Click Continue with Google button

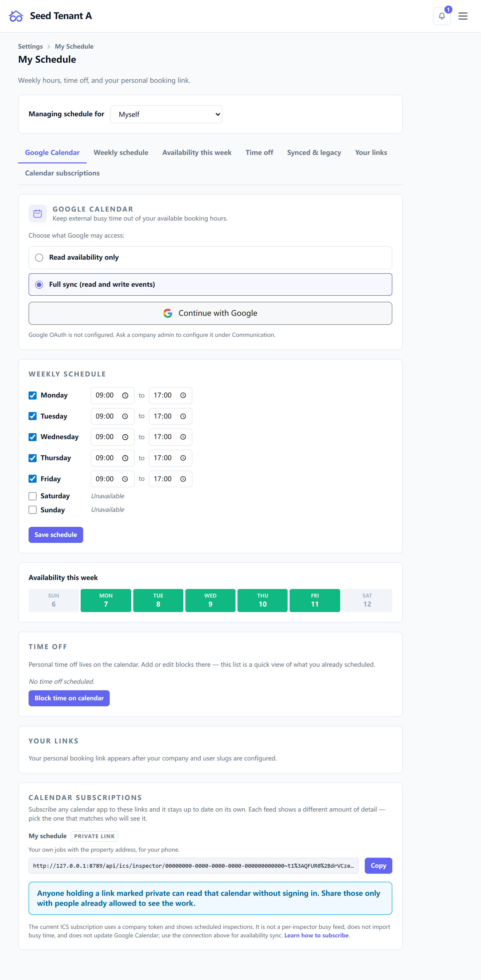click(x=210, y=313)
